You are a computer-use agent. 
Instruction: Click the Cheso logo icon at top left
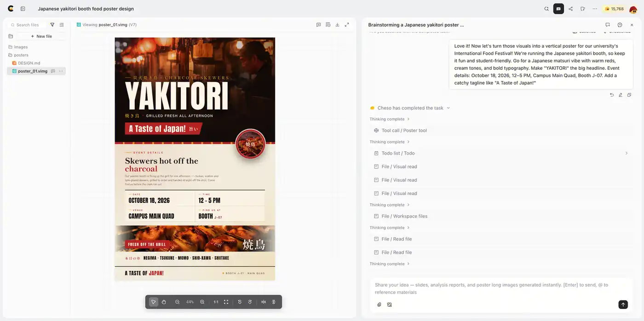point(11,9)
